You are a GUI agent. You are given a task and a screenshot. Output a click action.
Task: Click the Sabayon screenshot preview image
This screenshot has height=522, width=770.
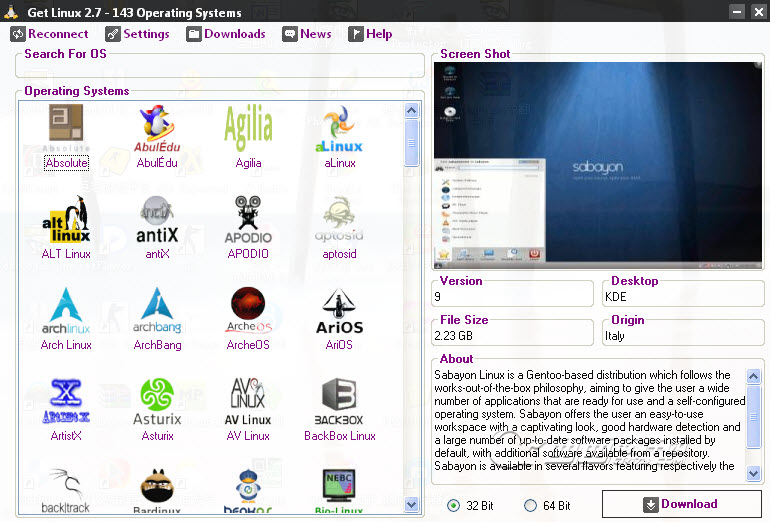tap(597, 165)
